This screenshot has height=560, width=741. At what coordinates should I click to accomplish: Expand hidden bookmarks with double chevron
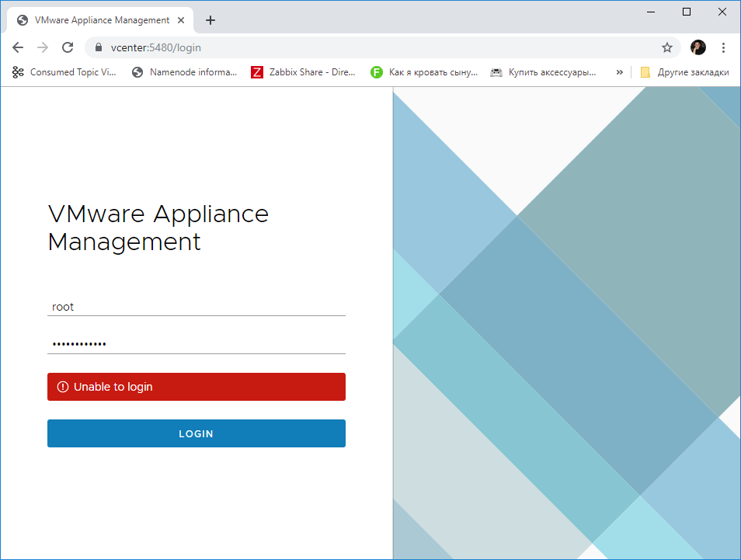coord(620,71)
